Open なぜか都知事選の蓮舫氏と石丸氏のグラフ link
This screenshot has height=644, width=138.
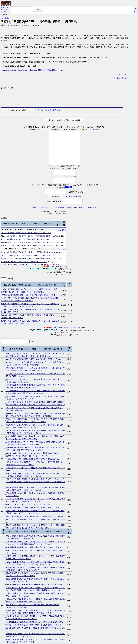[x=35, y=537]
